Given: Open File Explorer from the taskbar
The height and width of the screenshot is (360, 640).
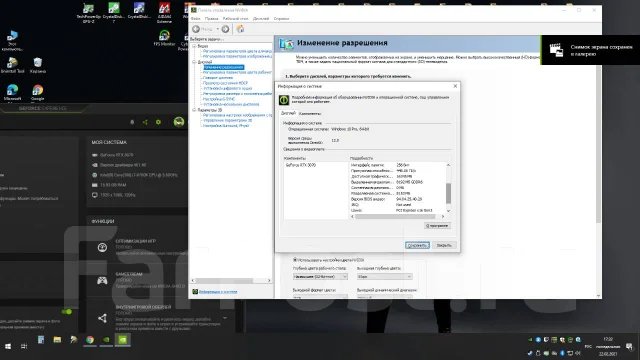Looking at the screenshot, I should coord(57,340).
